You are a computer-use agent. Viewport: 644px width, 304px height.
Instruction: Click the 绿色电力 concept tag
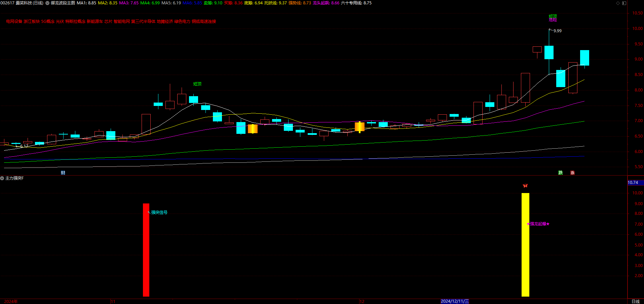tap(182, 22)
